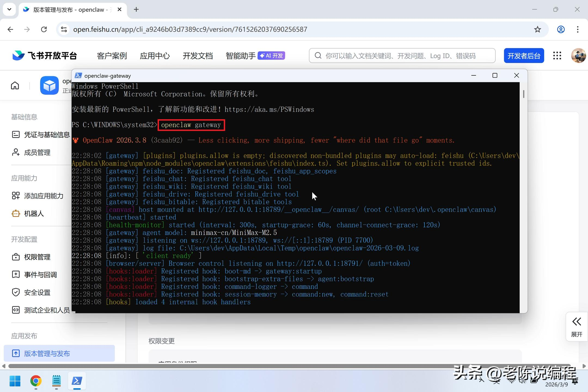
Task: Open Chrome from the Windows taskbar
Action: pos(36,381)
